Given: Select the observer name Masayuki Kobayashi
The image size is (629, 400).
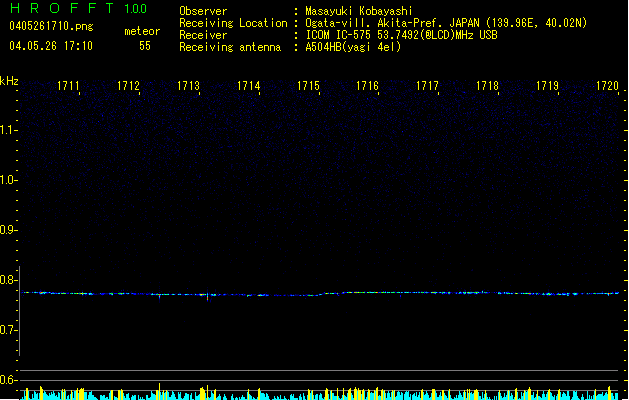Looking at the screenshot, I should [359, 11].
